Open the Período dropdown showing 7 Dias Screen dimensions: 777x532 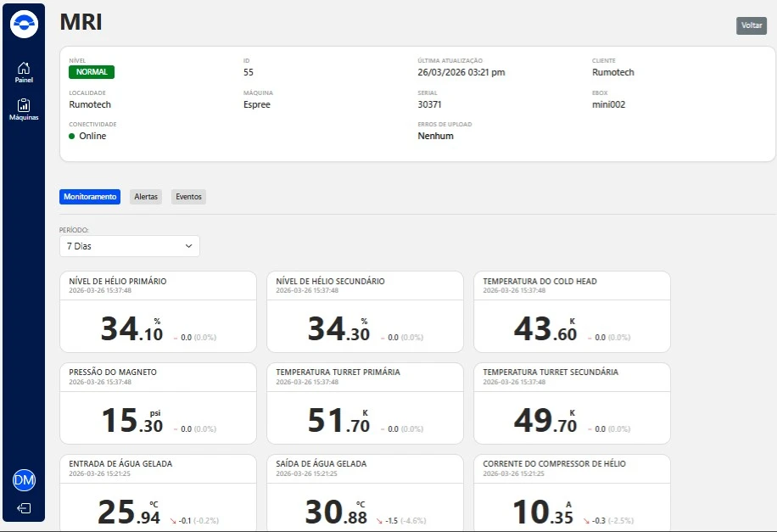(x=130, y=246)
